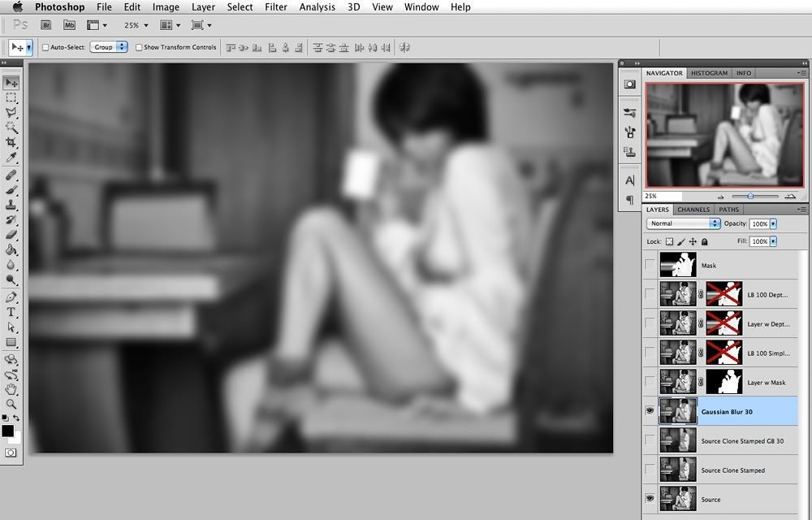Screen dimensions: 812x520
Task: Enable the Auto-Select checkbox
Action: tap(45, 47)
